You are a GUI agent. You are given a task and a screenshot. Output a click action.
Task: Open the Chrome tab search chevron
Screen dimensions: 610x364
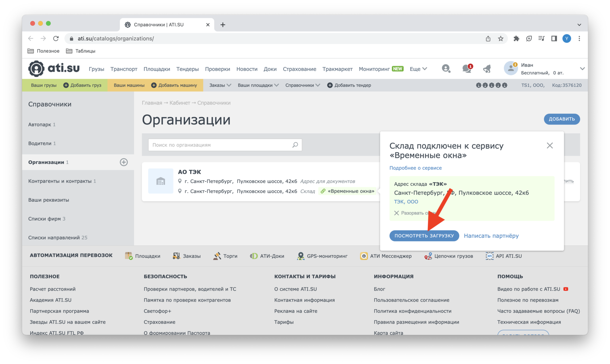pyautogui.click(x=579, y=25)
